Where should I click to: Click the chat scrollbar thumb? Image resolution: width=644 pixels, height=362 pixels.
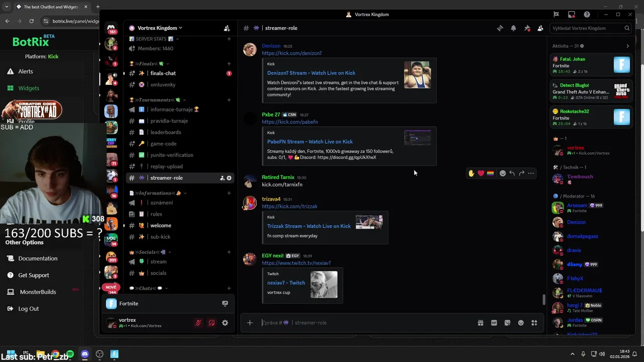tap(543, 299)
